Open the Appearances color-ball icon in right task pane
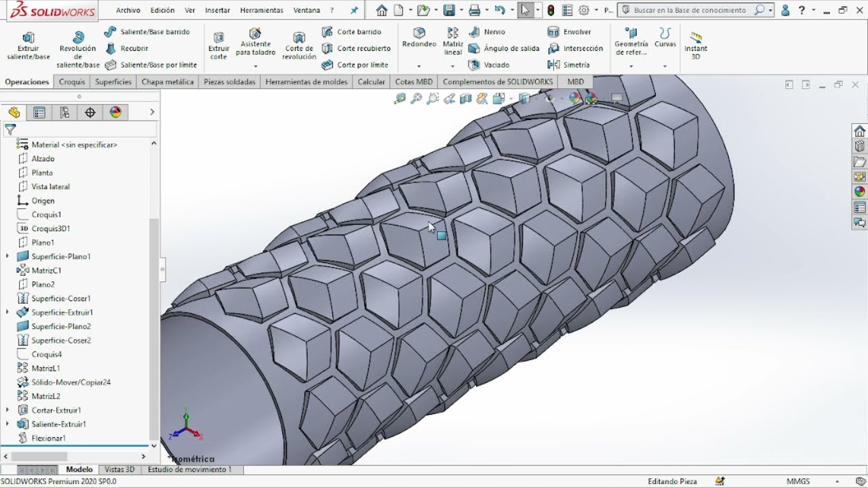The width and height of the screenshot is (868, 488). coord(860,192)
